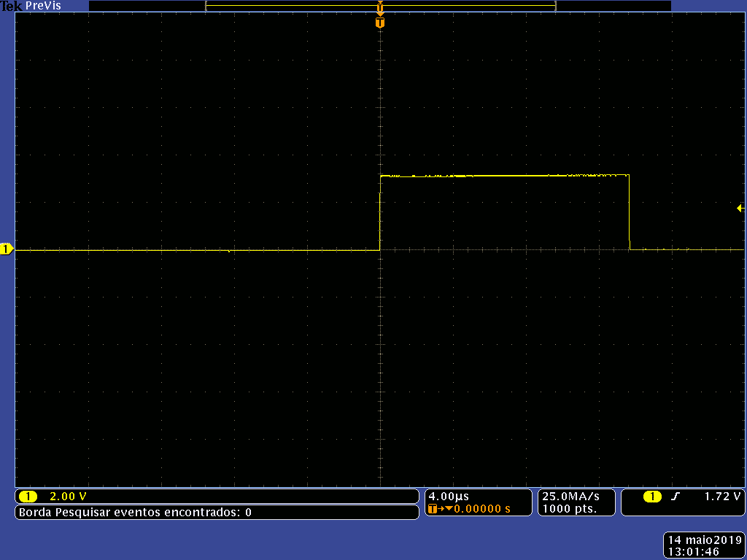Click the rising edge trigger slope icon
Viewport: 747px width, 560px height.
tap(676, 497)
